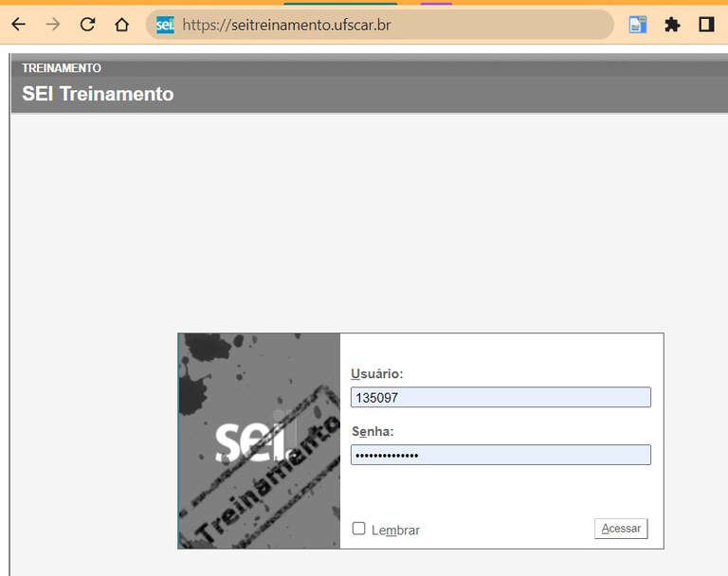Image resolution: width=728 pixels, height=576 pixels.
Task: Click the SEI site favicon in address bar
Action: 165,25
